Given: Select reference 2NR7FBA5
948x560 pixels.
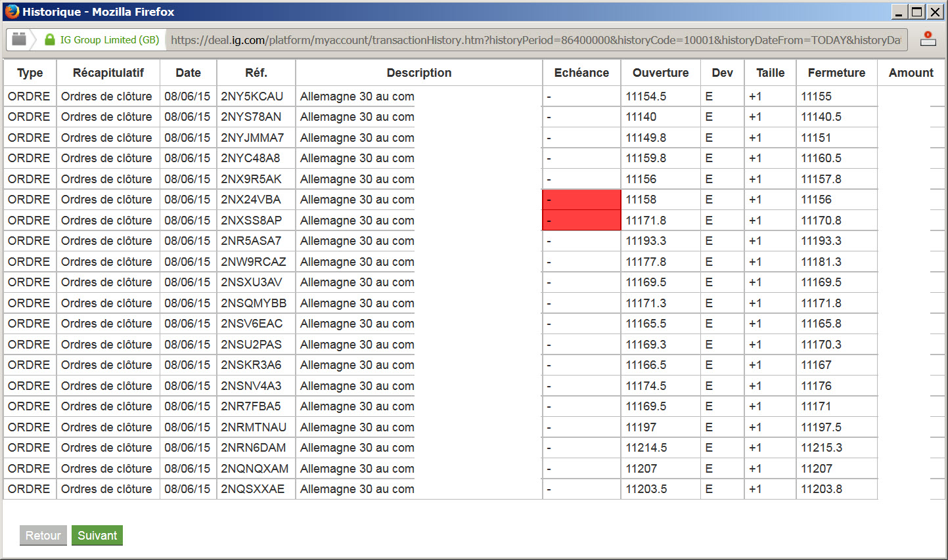Looking at the screenshot, I should [251, 406].
